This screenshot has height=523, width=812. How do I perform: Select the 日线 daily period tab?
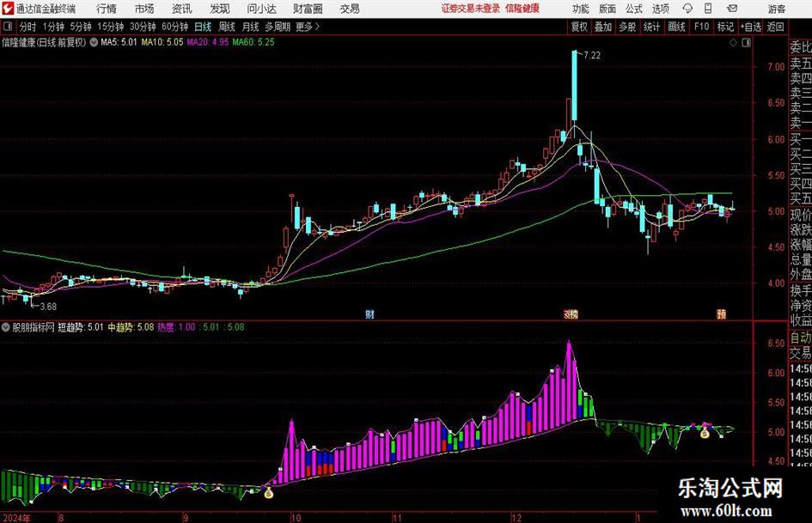coord(203,27)
